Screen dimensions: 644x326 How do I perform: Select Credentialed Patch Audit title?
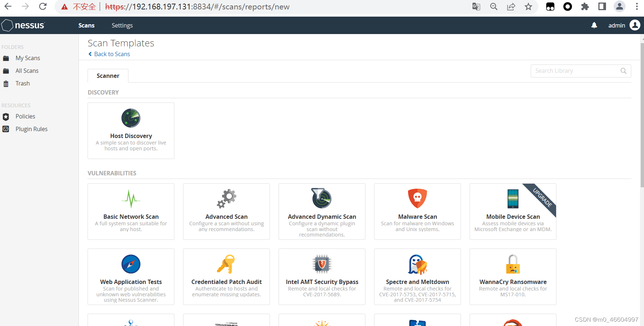[x=226, y=282]
